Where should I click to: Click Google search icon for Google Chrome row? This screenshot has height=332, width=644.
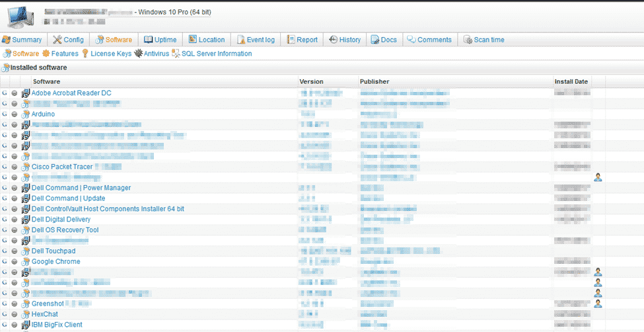[5, 262]
